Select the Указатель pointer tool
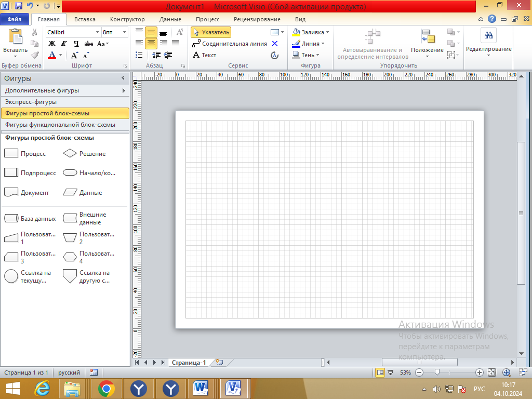Viewport: 532px width, 399px height. click(211, 32)
